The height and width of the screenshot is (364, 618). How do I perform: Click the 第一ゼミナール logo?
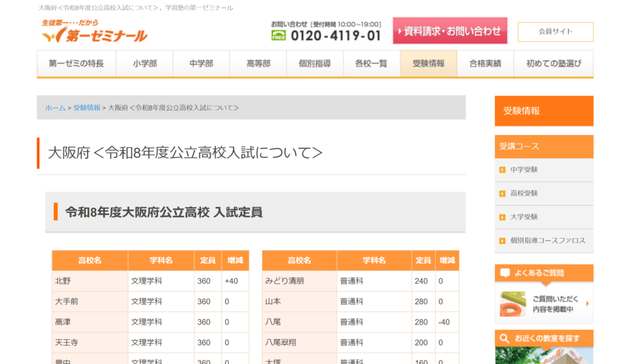(x=95, y=31)
